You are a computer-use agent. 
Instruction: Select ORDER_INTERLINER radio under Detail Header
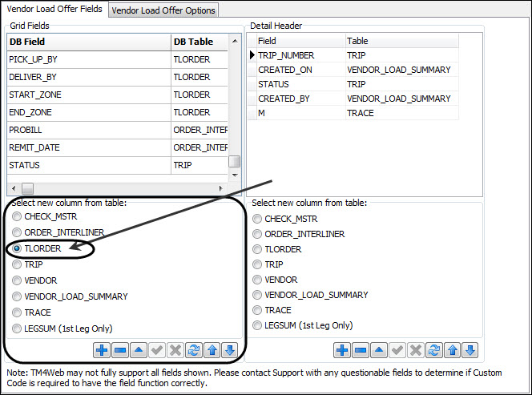257,234
